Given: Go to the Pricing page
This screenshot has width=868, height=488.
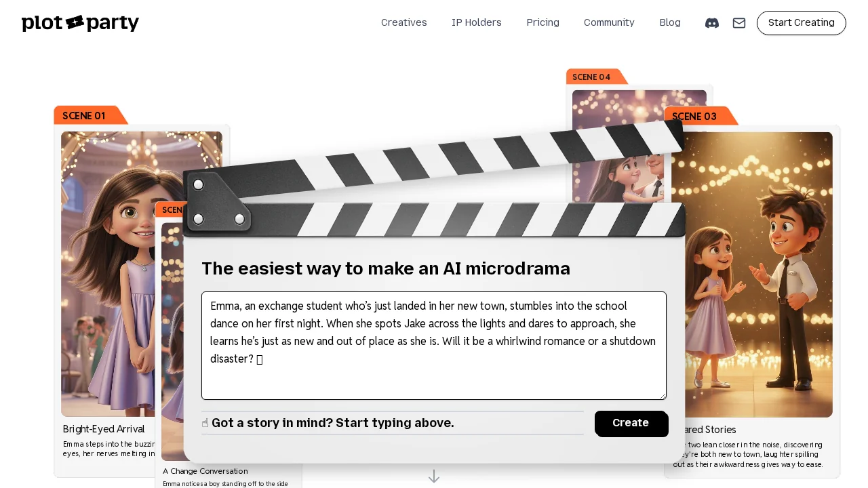Looking at the screenshot, I should [543, 23].
